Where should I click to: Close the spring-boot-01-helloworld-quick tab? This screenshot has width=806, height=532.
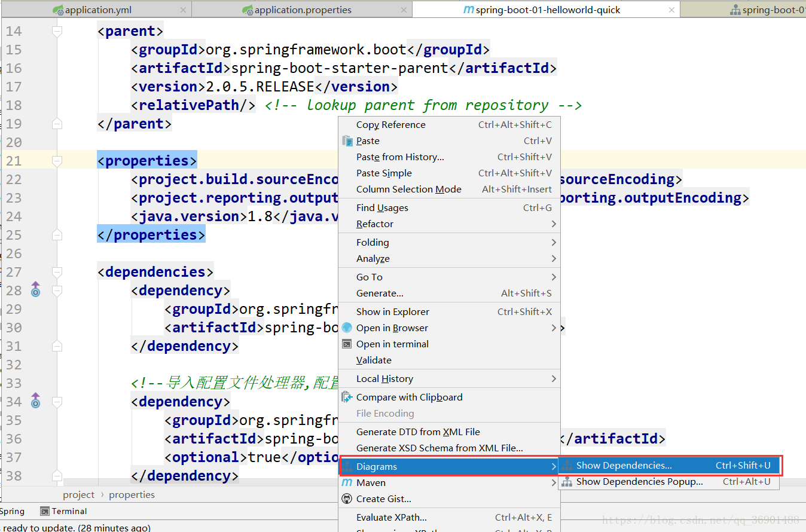click(x=671, y=10)
